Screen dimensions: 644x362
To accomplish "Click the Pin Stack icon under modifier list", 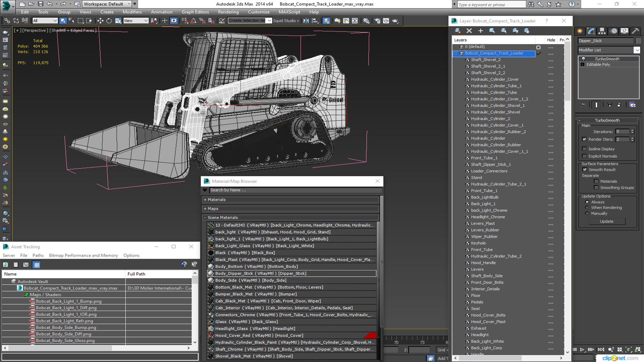I will 583,105.
